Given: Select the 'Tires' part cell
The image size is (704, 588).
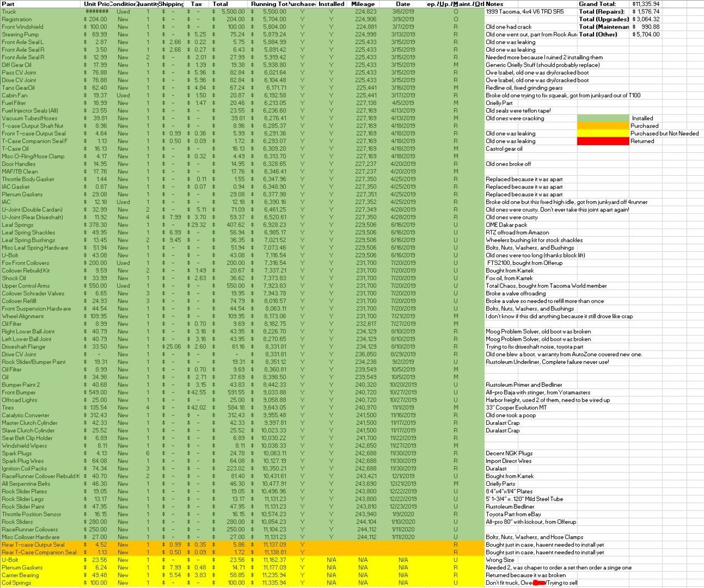Looking at the screenshot, I should click(x=41, y=408).
